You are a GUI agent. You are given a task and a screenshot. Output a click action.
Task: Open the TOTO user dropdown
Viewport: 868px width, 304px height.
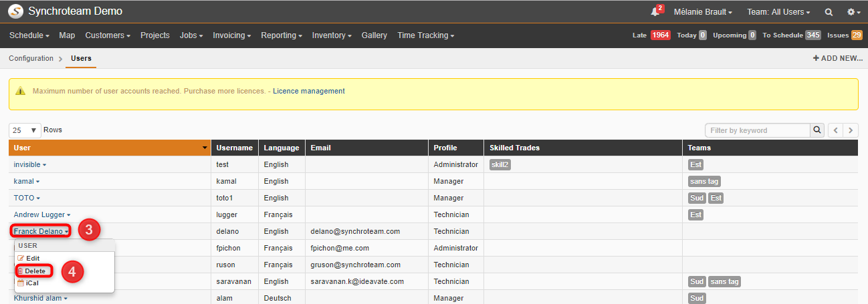pyautogui.click(x=27, y=198)
